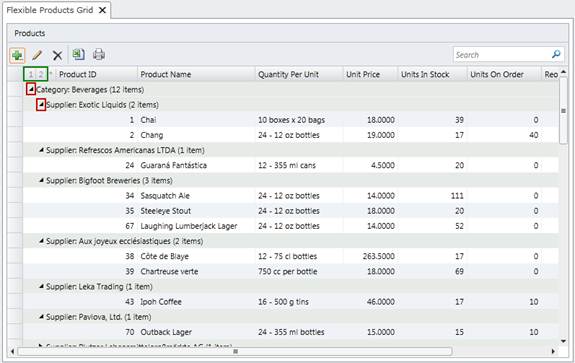Screen dimensions: 575x363
Task: Collapse the Category: Beverages group
Action: tap(31, 89)
